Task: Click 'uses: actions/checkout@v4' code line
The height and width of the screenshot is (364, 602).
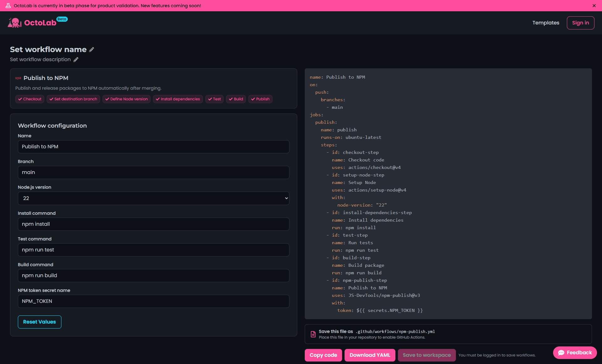Action: 366,167
